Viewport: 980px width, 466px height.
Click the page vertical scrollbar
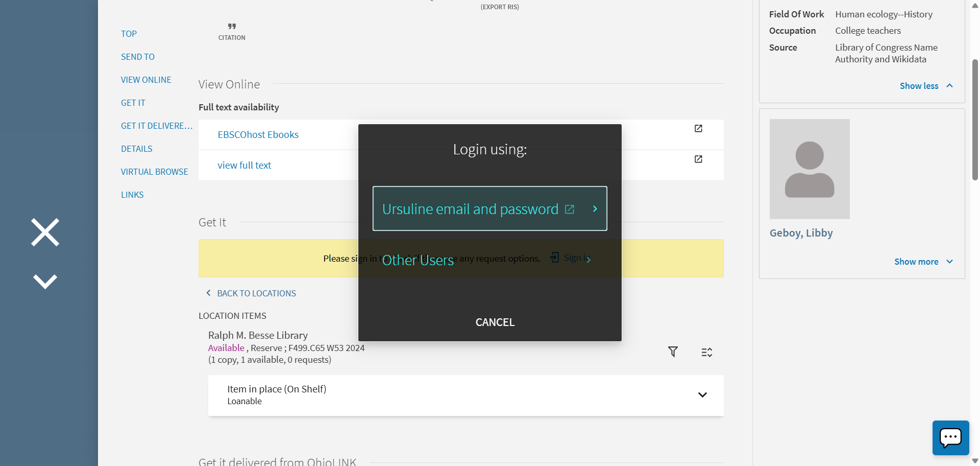pos(975,120)
